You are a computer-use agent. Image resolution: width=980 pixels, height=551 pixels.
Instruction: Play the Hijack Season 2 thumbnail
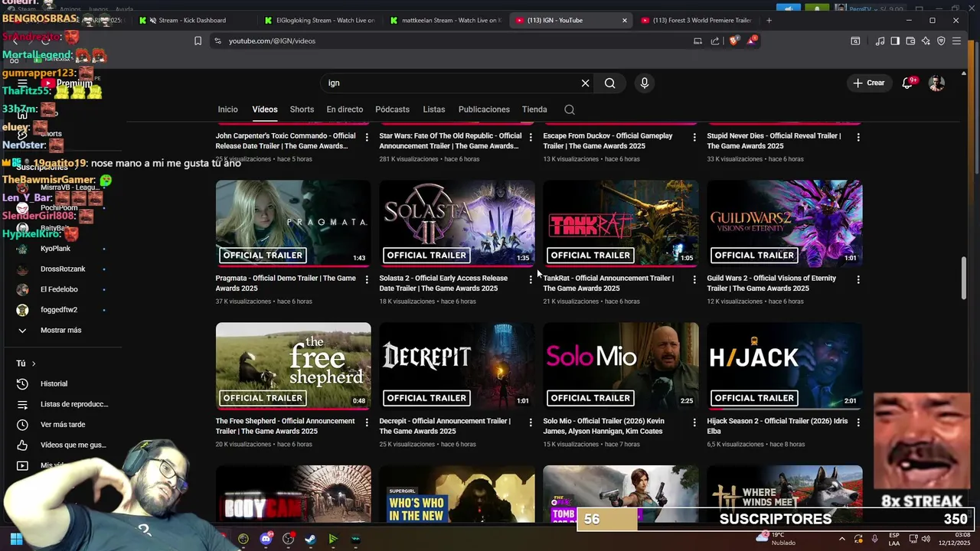(x=785, y=366)
